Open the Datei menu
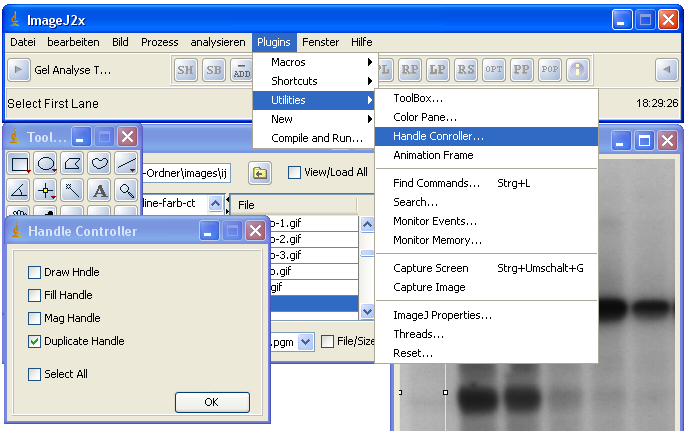Screen dimensions: 687x431 23,42
